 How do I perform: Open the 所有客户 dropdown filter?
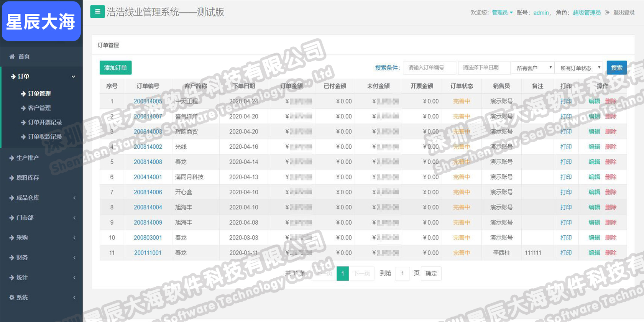coord(533,68)
